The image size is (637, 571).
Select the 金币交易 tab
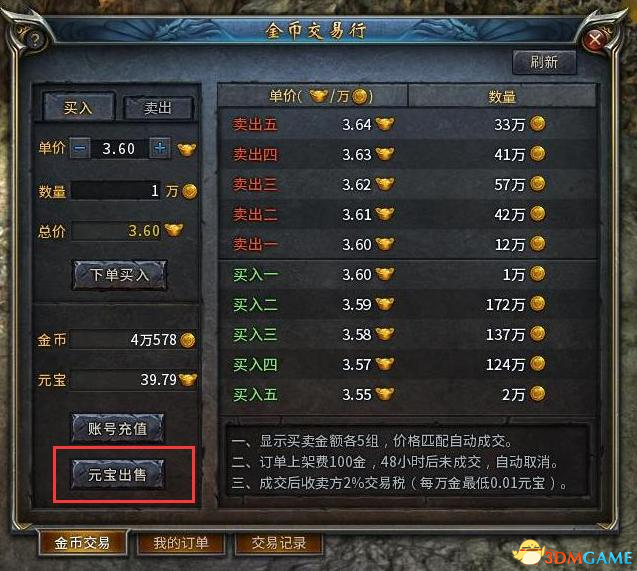tap(83, 543)
